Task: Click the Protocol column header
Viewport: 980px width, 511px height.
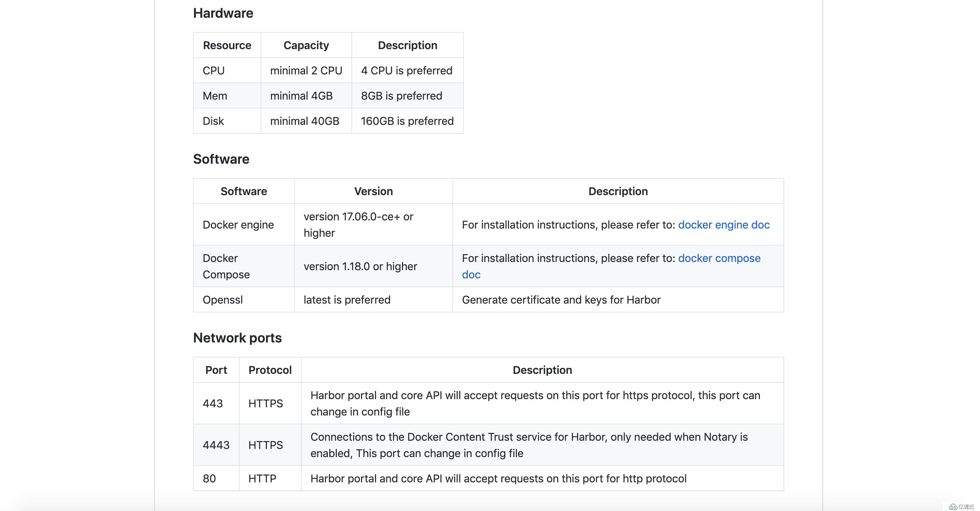Action: (x=270, y=370)
